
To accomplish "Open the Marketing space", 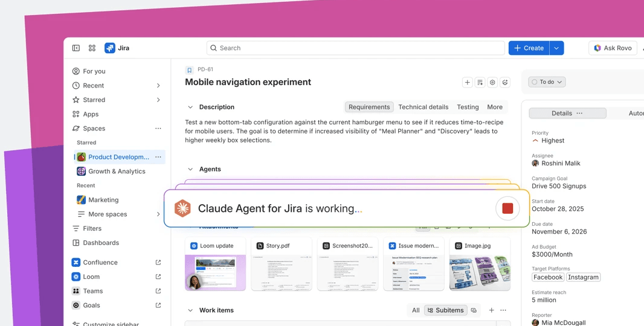I will pyautogui.click(x=98, y=200).
